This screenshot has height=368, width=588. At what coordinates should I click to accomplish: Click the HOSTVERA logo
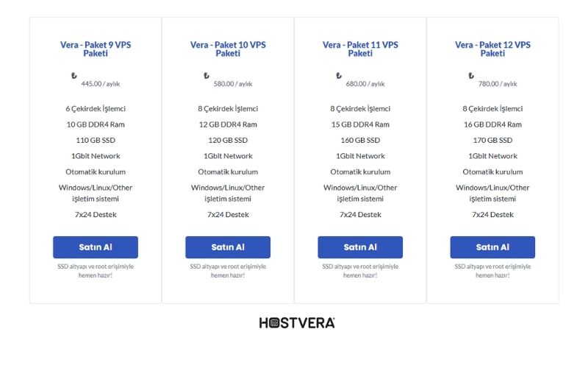pos(297,323)
